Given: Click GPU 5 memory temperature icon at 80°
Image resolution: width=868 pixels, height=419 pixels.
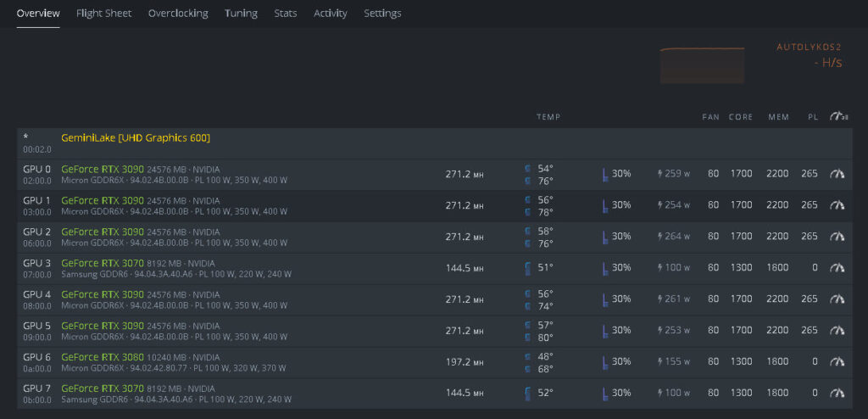Looking at the screenshot, I should tap(527, 337).
